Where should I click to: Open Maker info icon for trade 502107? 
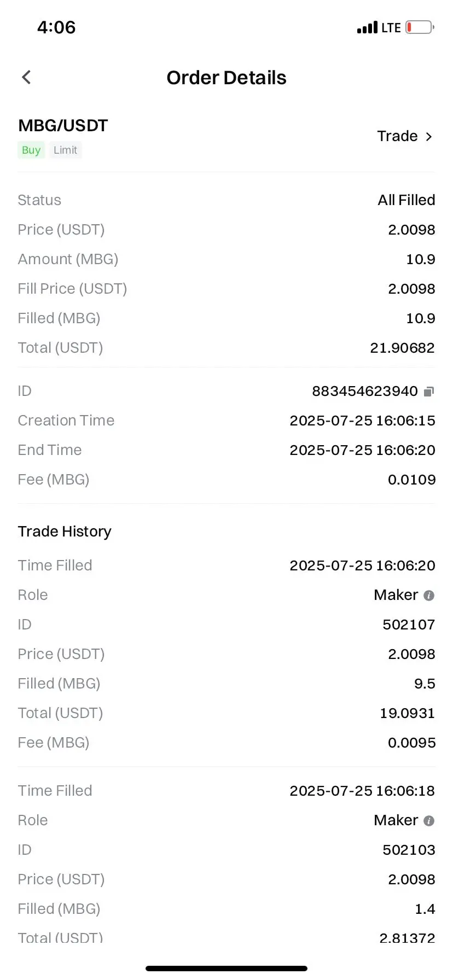429,596
